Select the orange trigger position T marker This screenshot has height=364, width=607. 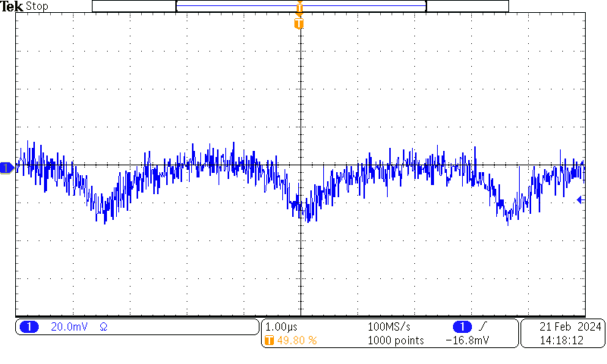pyautogui.click(x=299, y=24)
